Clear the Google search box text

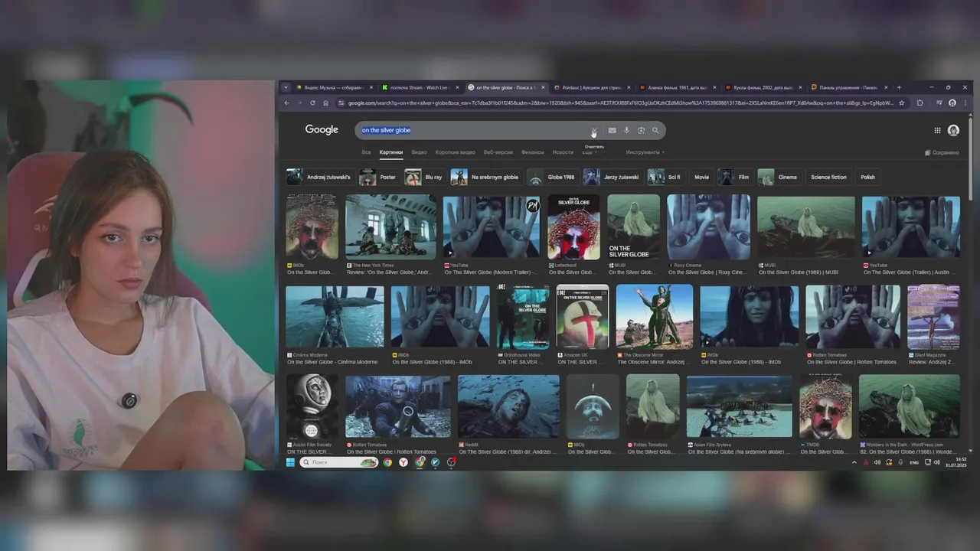593,131
